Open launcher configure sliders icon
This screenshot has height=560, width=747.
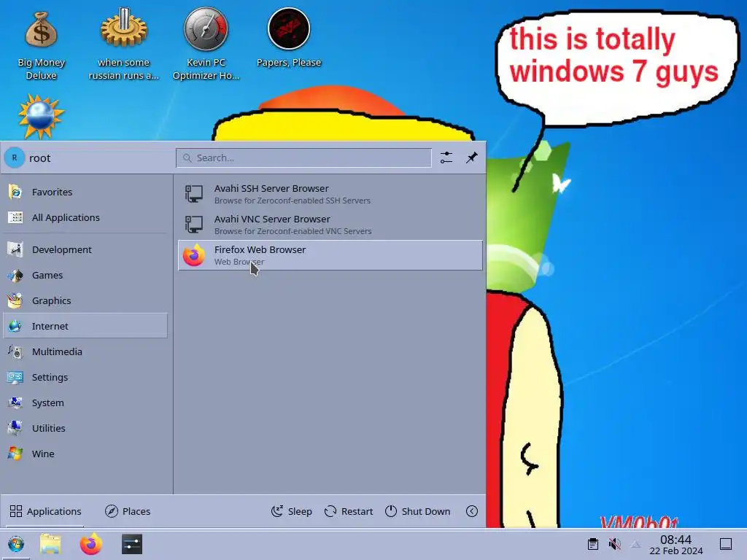click(x=446, y=157)
